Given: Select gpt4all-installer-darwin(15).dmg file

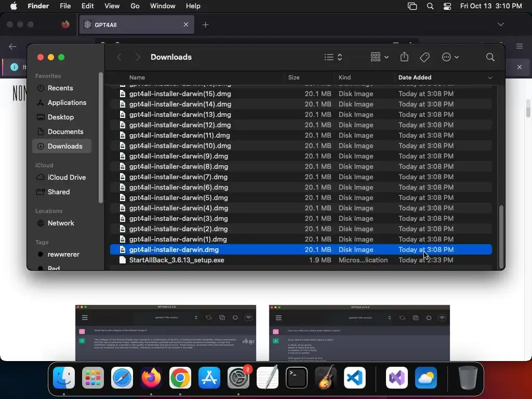Looking at the screenshot, I should point(301,94).
